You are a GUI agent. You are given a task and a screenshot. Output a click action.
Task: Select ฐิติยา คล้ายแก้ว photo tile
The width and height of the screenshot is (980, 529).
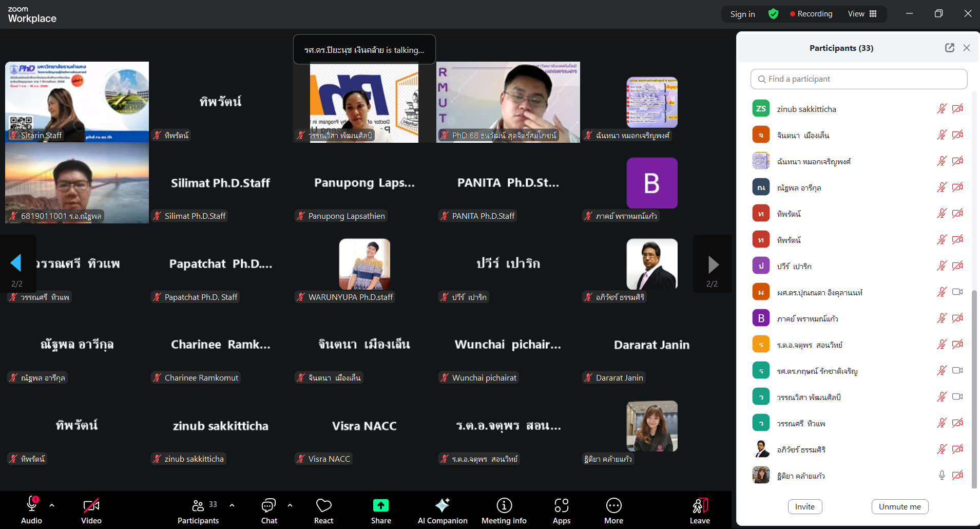(652, 426)
